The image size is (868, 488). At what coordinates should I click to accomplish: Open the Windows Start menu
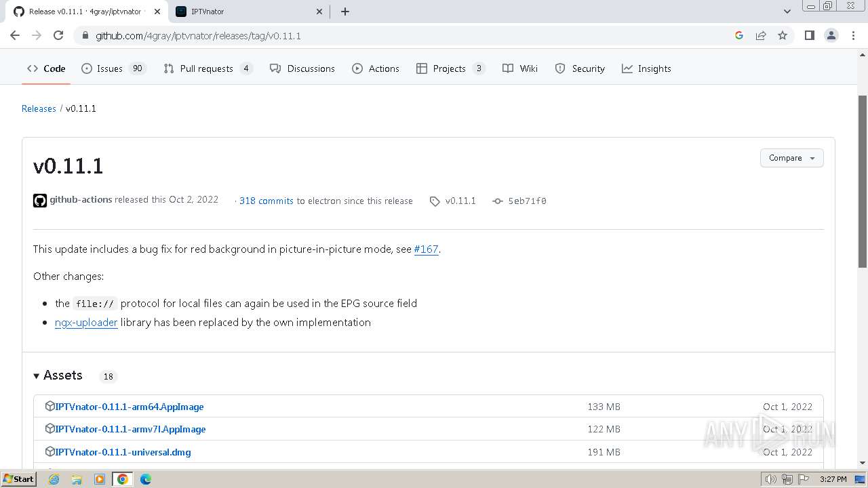(x=18, y=479)
